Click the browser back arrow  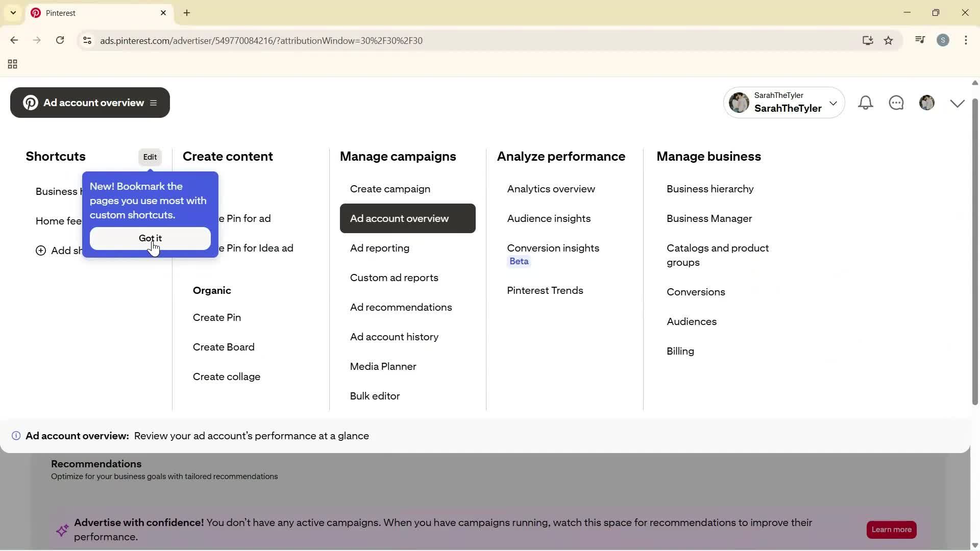coord(14,40)
